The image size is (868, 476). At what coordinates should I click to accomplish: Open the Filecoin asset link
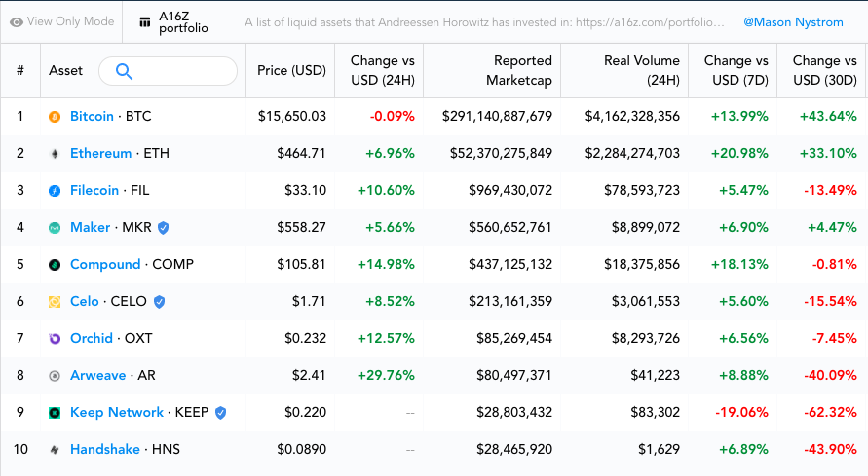[x=94, y=190]
